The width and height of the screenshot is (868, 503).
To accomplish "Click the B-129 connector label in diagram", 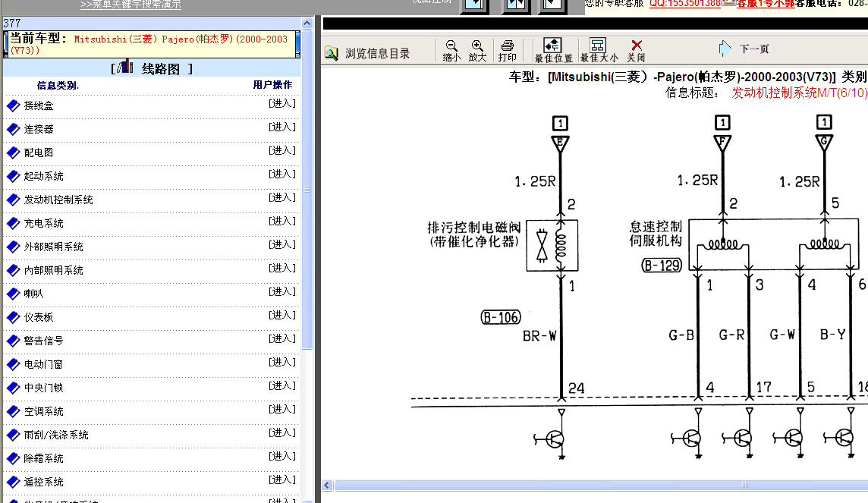I will click(x=662, y=266).
